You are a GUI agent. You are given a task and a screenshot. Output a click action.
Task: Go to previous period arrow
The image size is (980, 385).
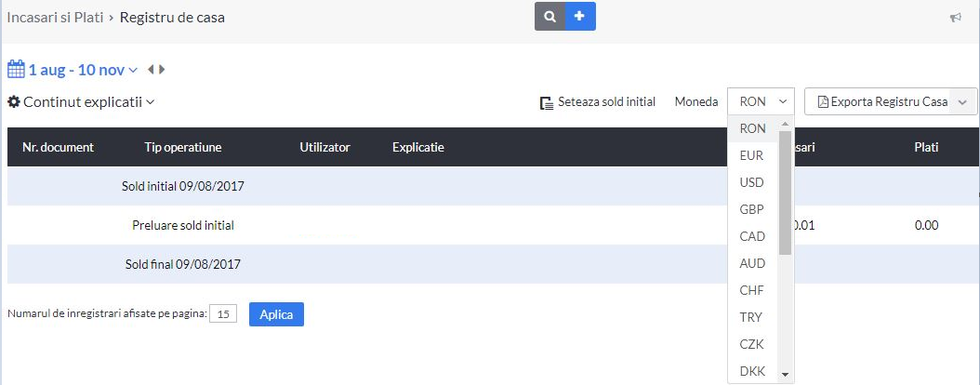151,70
